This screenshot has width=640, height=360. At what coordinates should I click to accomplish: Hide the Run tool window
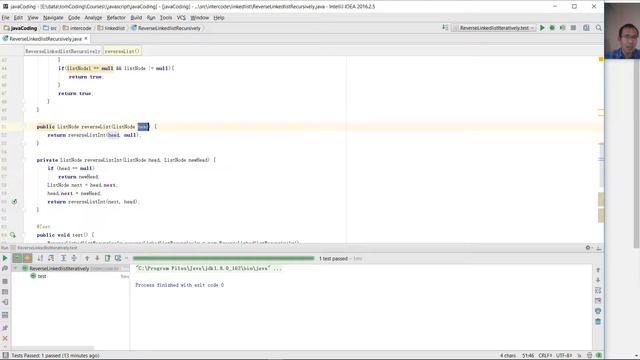tap(599, 248)
